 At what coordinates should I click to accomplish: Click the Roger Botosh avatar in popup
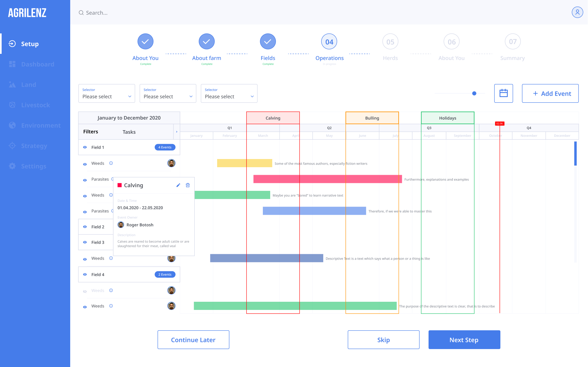[121, 225]
